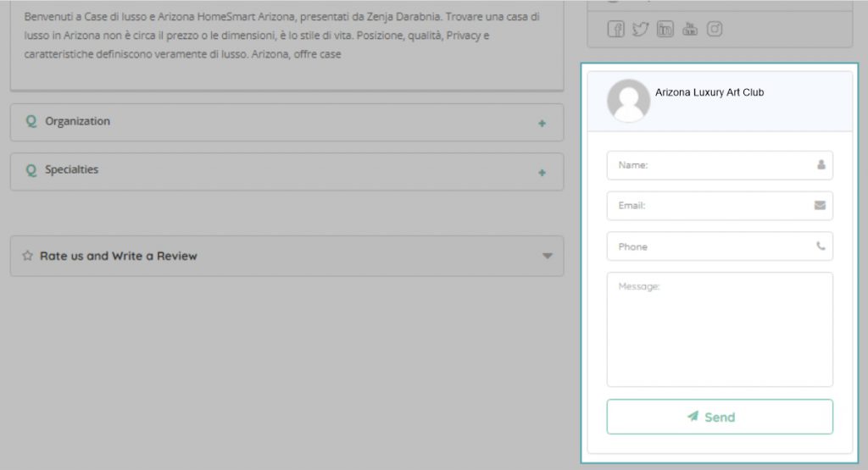The width and height of the screenshot is (868, 470).
Task: Expand Specialties section with plus sign
Action: pos(542,173)
